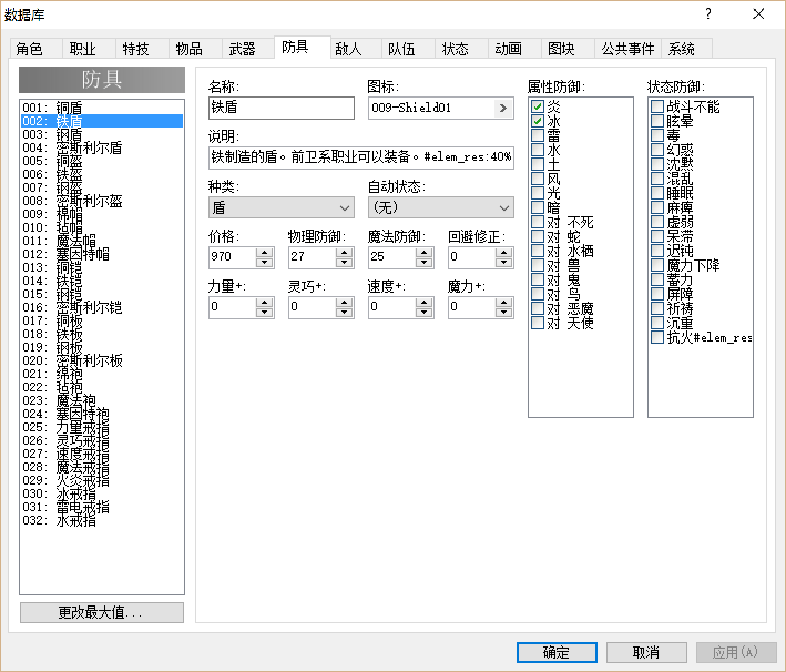Viewport: 786px width, 672px height.
Task: Check the 对 恶魔 element defense box
Action: [x=538, y=308]
